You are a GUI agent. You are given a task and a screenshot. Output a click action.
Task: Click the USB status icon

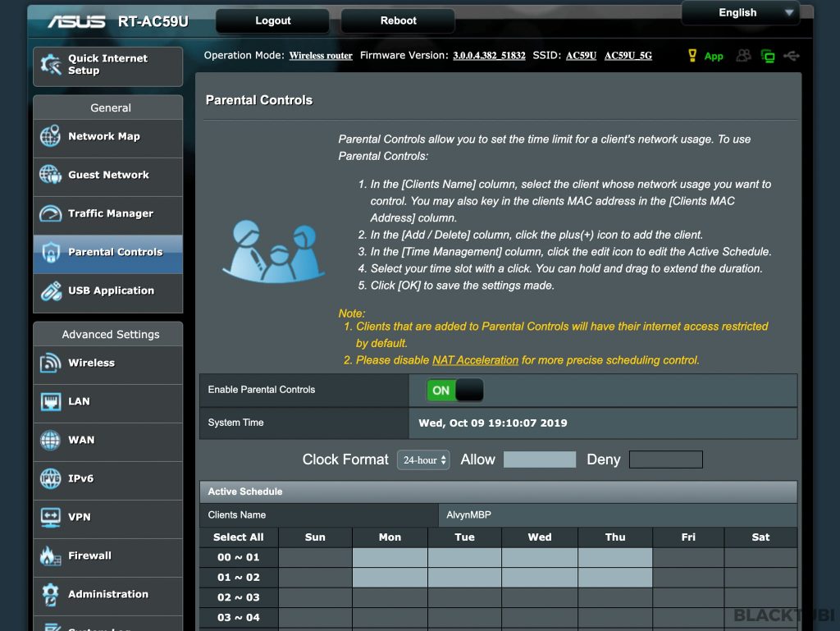(x=792, y=56)
